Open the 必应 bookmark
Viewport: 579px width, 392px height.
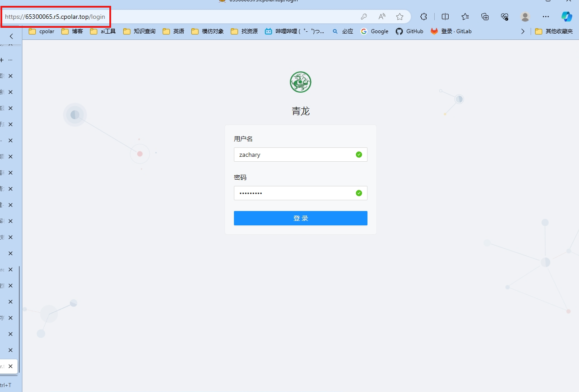point(342,31)
